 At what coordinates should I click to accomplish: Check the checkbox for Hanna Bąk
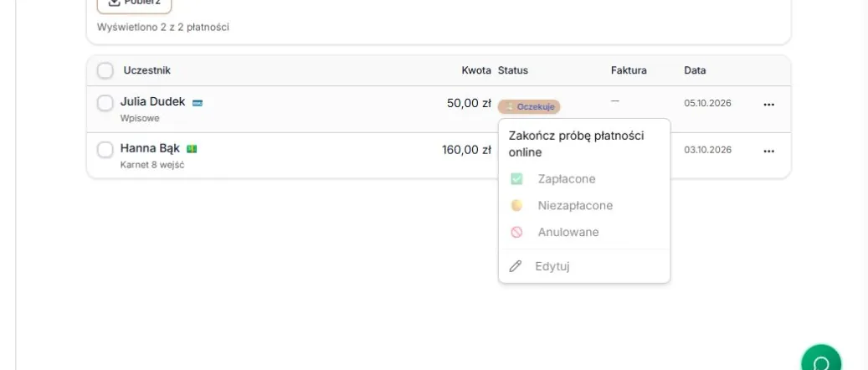click(105, 150)
